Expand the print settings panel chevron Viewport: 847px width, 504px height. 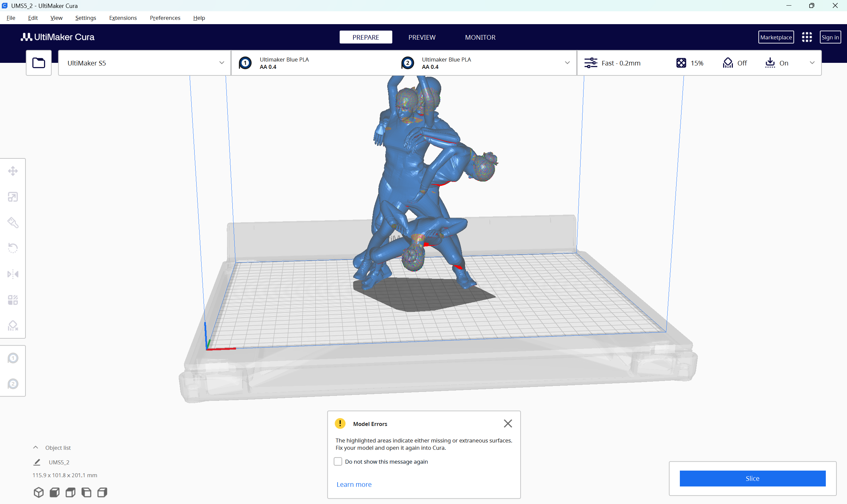click(x=812, y=63)
